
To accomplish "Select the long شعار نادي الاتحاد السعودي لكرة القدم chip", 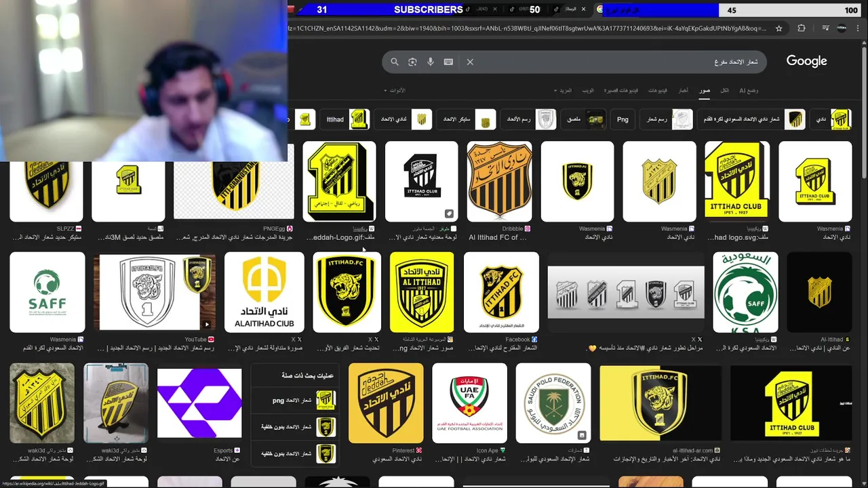I will click(753, 119).
